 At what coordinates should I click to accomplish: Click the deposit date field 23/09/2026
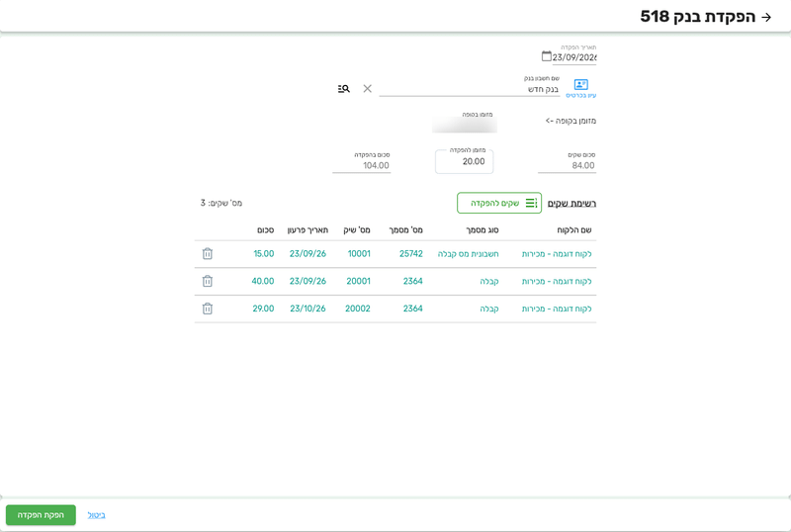pos(574,57)
